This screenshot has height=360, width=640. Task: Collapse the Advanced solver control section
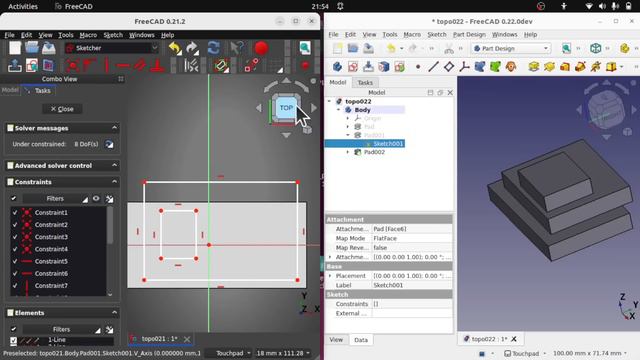pos(114,165)
